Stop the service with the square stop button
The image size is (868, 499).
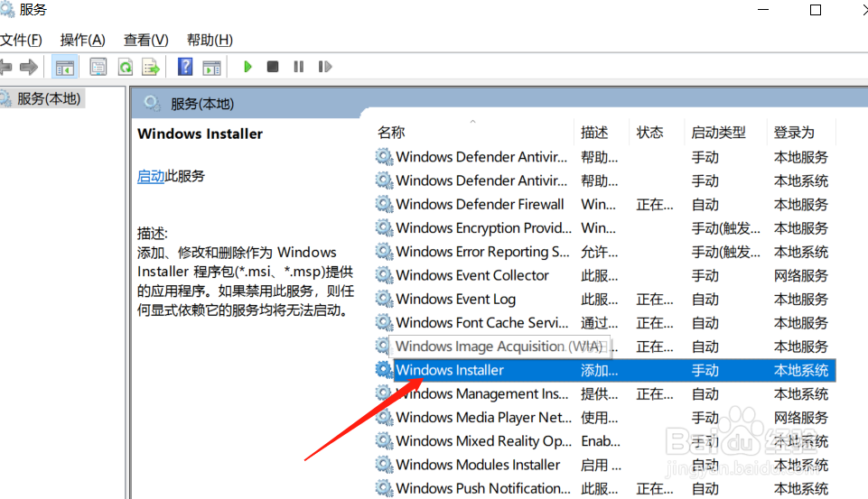[273, 67]
